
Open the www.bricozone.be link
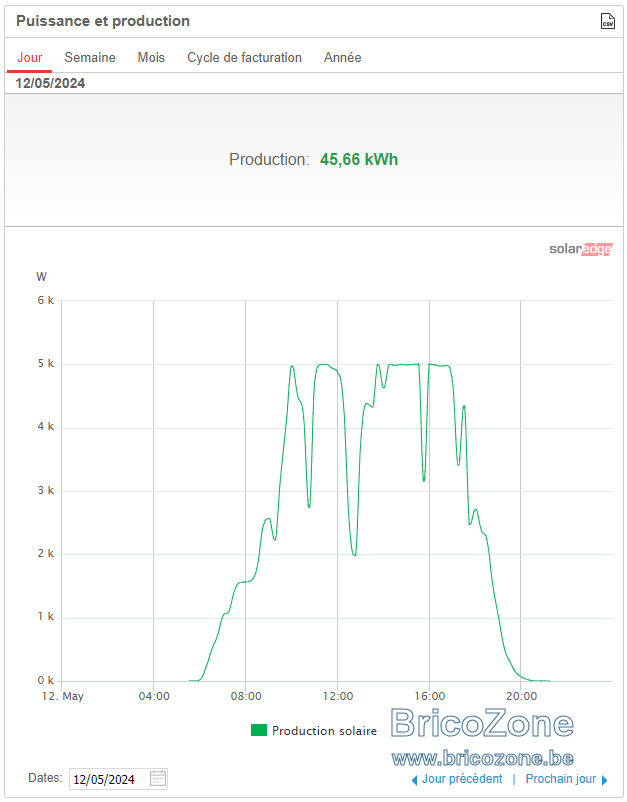pos(482,758)
